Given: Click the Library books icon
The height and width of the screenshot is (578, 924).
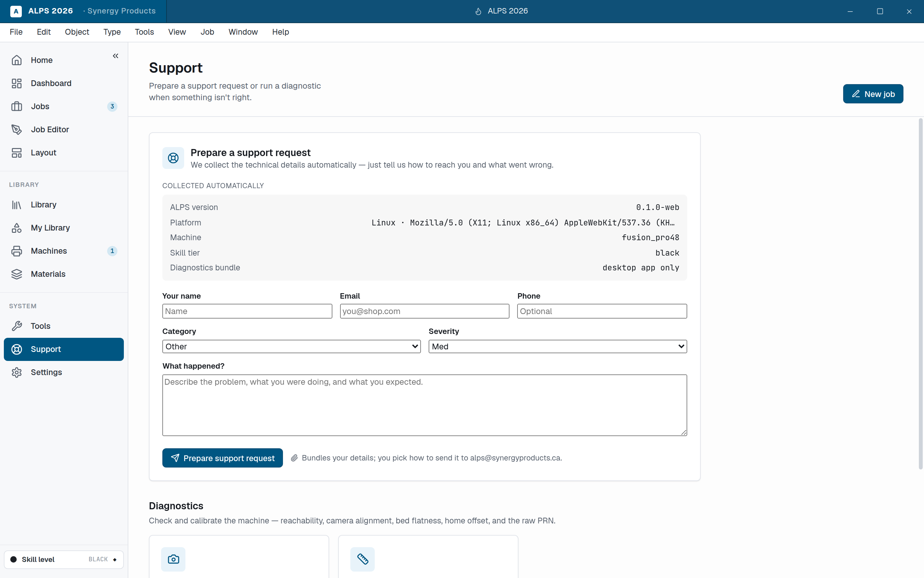Looking at the screenshot, I should [16, 205].
